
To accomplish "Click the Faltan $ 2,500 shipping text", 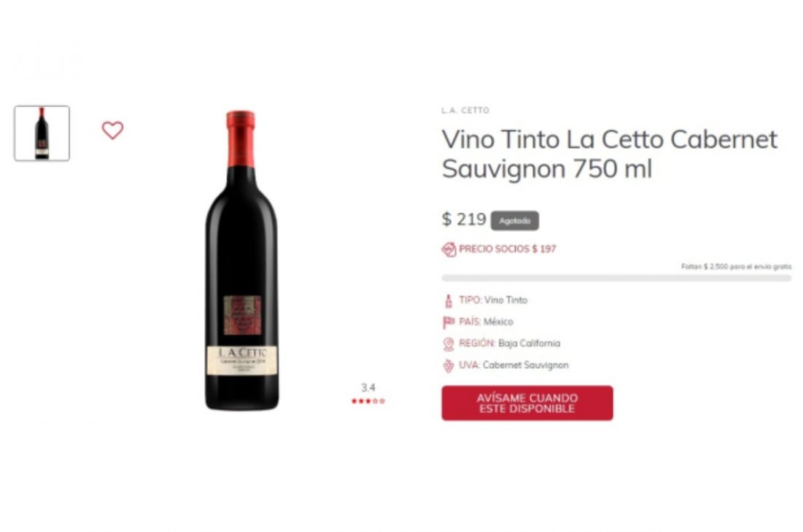I will click(737, 267).
